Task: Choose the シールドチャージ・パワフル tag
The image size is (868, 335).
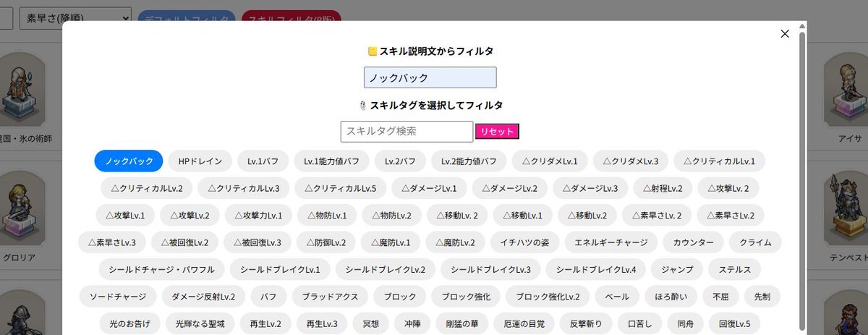Action: point(161,270)
